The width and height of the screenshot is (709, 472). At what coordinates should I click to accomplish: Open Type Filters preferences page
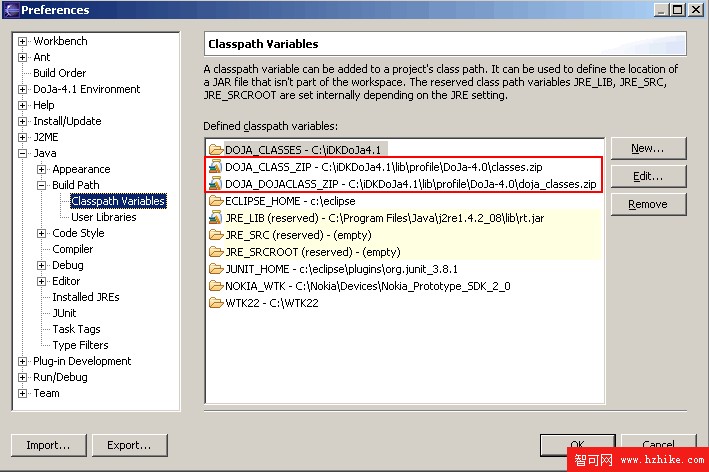[80, 345]
